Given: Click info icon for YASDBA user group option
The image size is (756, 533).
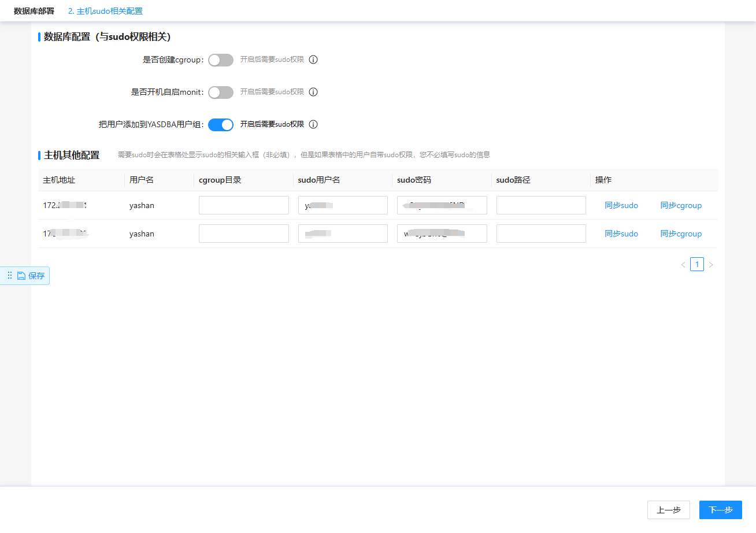Looking at the screenshot, I should (313, 124).
